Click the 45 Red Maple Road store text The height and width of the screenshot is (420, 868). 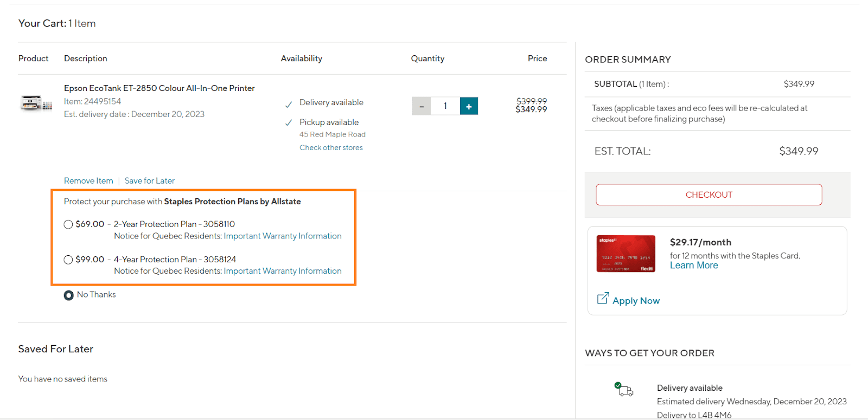333,134
